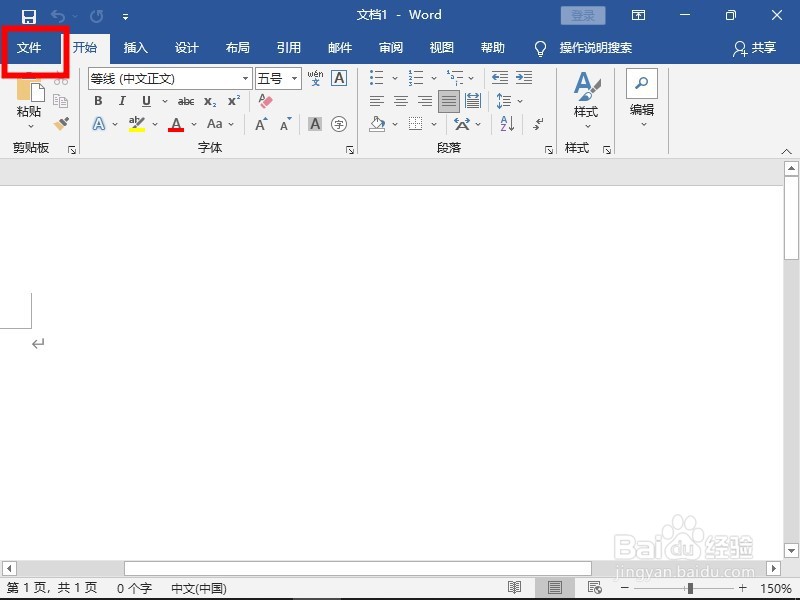
Task: Open the 帮助 tab
Action: 493,47
